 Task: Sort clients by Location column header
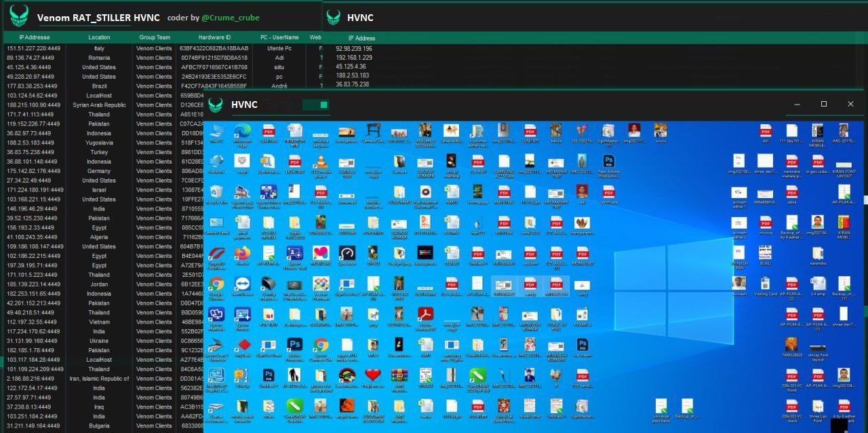pyautogui.click(x=99, y=37)
